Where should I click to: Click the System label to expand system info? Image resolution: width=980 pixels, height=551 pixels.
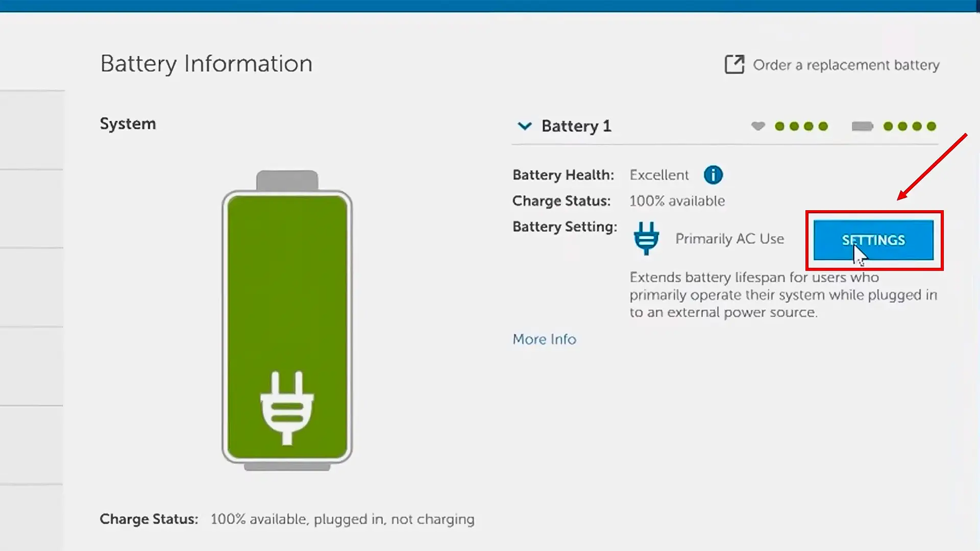pos(127,123)
